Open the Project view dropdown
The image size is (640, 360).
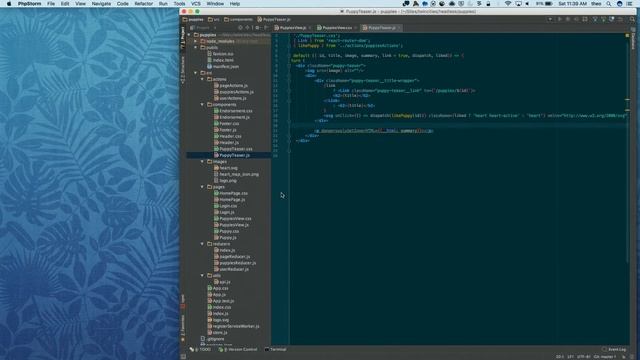tap(204, 28)
